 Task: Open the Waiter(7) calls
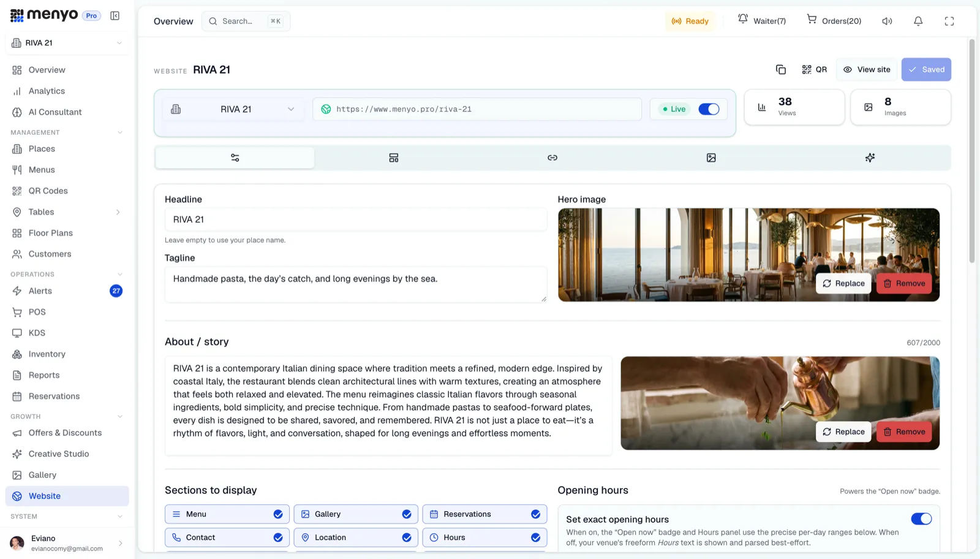762,21
